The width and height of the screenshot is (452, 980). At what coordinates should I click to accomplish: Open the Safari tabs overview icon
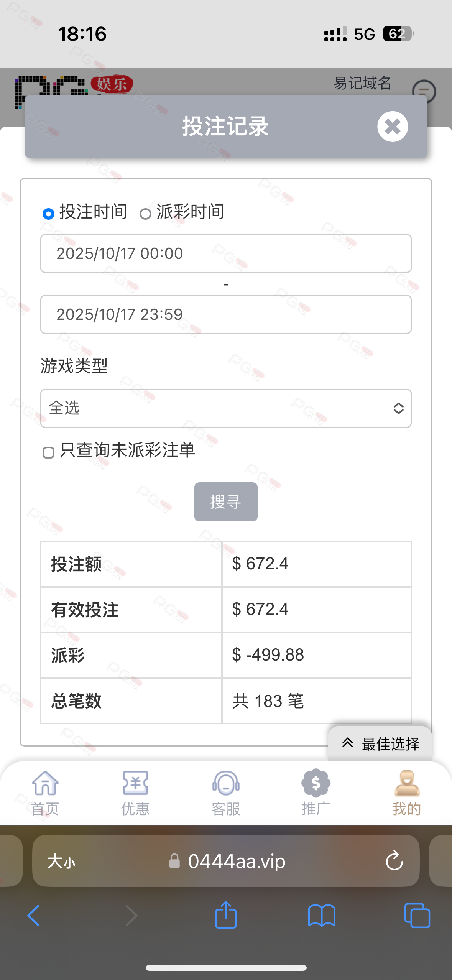[x=417, y=916]
